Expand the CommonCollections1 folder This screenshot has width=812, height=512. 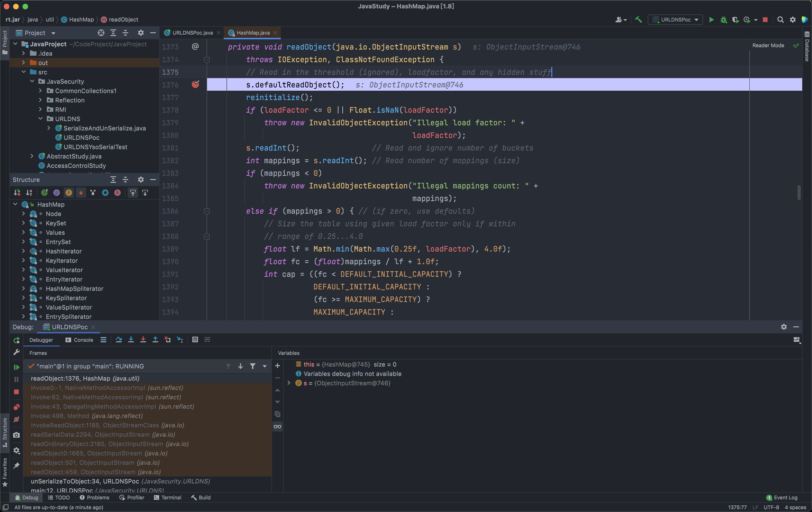40,91
